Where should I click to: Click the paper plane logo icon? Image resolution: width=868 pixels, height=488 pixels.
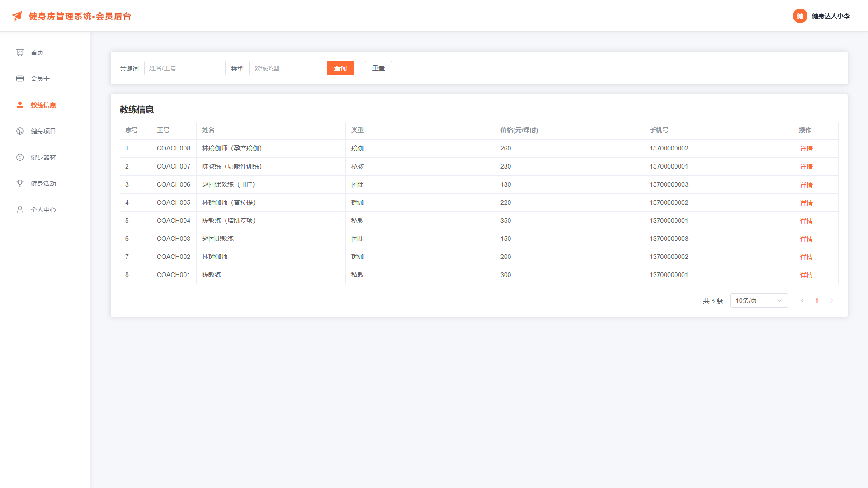coord(17,16)
